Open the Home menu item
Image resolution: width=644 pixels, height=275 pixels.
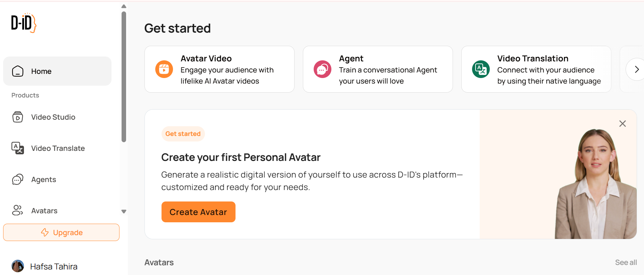tap(57, 71)
